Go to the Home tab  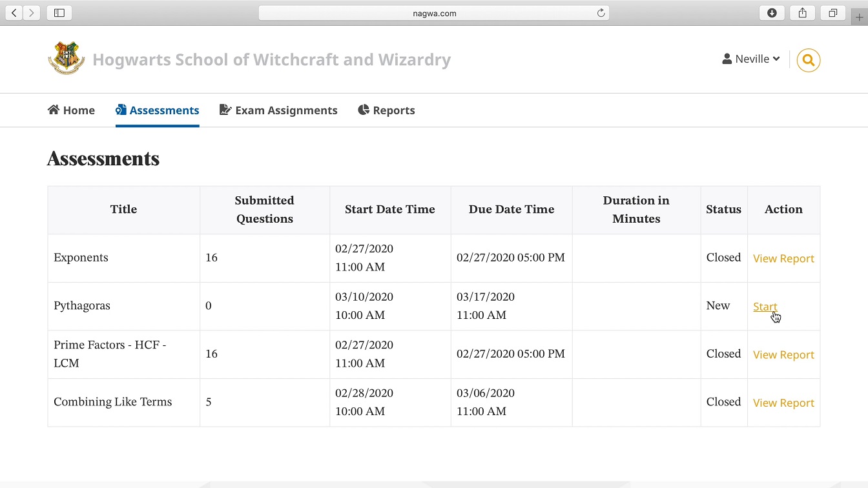click(72, 110)
